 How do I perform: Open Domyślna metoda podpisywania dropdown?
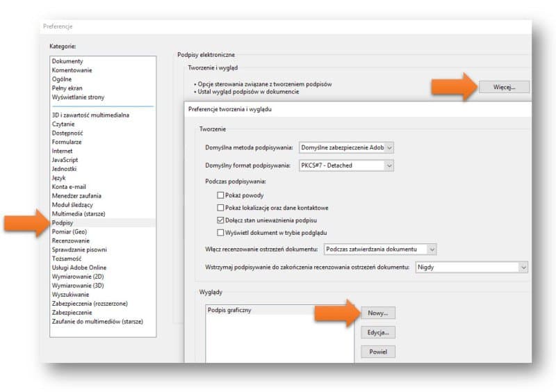pos(346,147)
